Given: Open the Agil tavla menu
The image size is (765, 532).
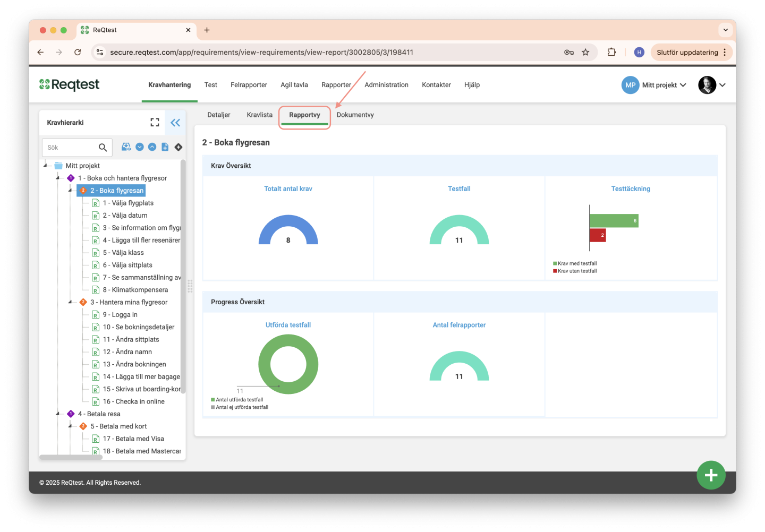Looking at the screenshot, I should pyautogui.click(x=294, y=85).
